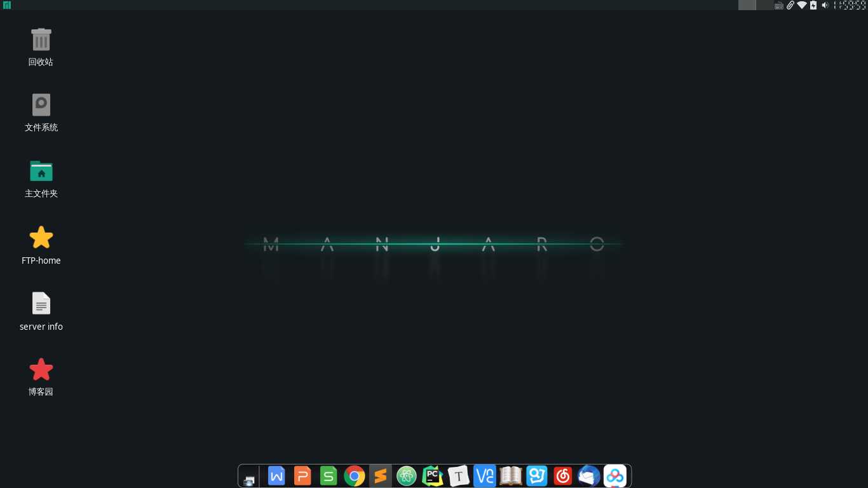Image resolution: width=868 pixels, height=488 pixels.
Task: Select the 主文件夹 label text
Action: 41,194
